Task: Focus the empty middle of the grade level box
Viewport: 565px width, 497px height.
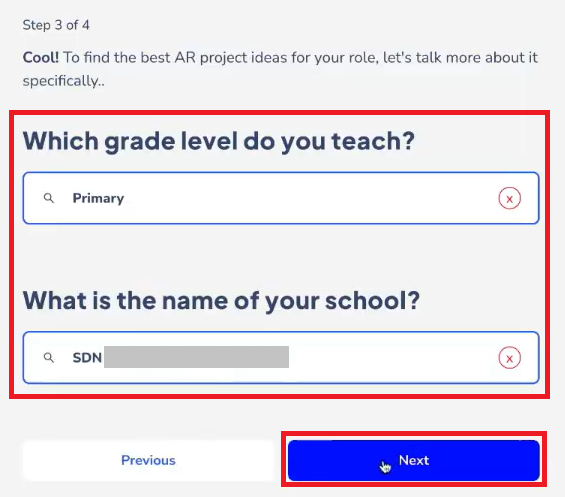Action: point(310,198)
